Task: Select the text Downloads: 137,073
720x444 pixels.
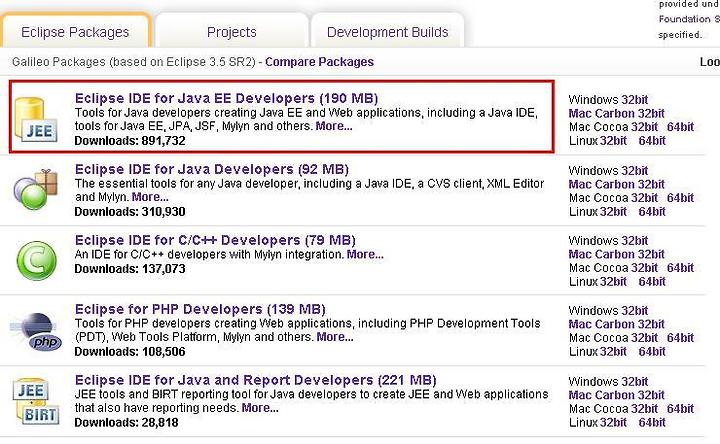Action: [130, 269]
